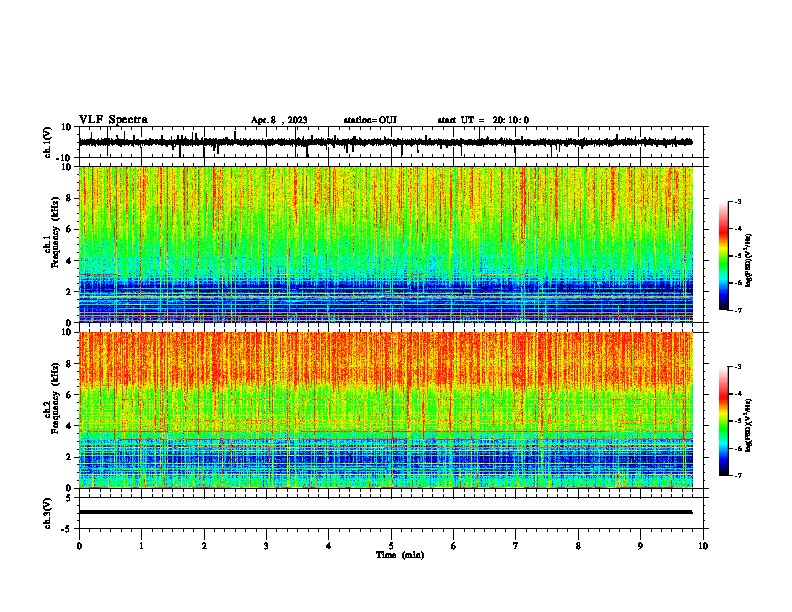Click the ch.1 spectrogram panel
Image resolution: width=792 pixels, height=612 pixels.
[385, 244]
